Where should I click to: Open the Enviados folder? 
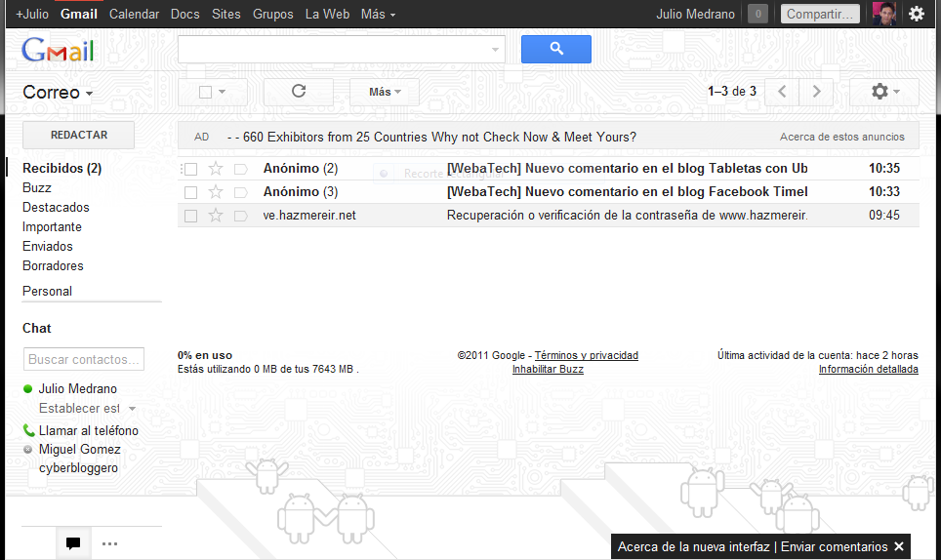pyautogui.click(x=48, y=247)
